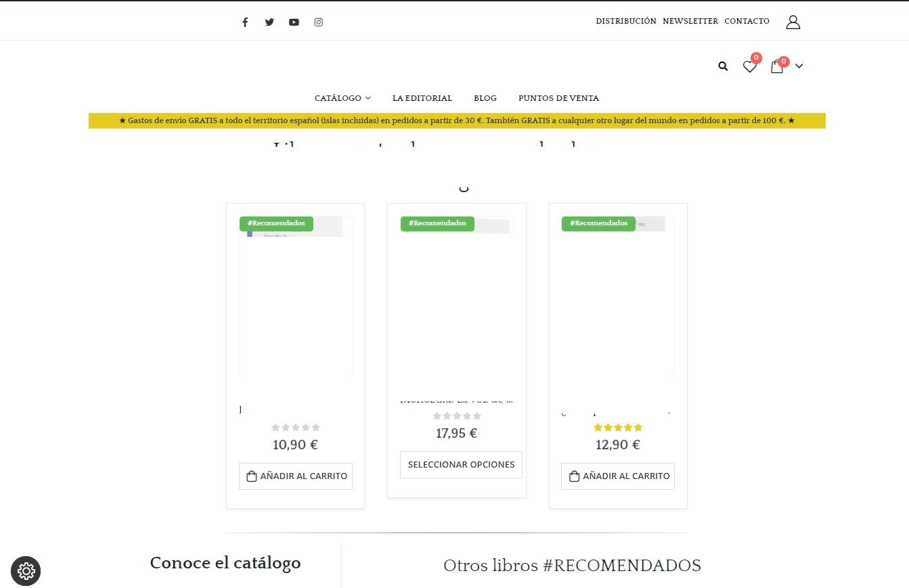This screenshot has width=909, height=588.
Task: Click the user account icon
Action: (x=793, y=22)
